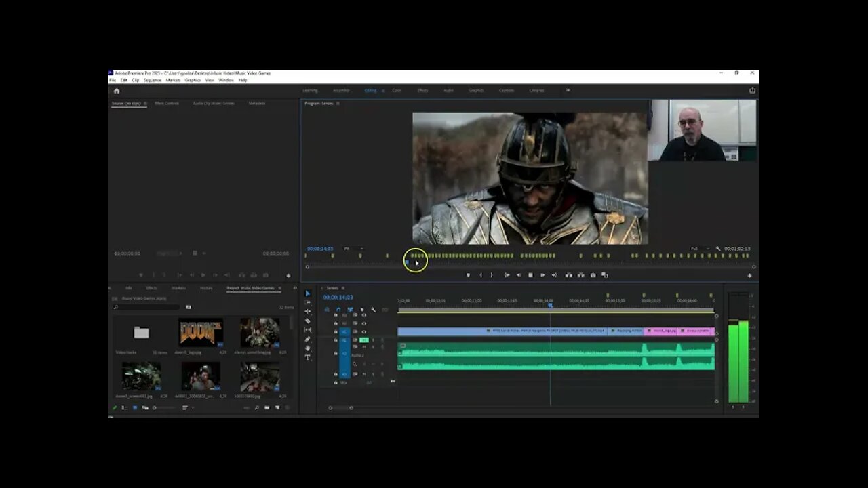Switch to the Color workspace
Image resolution: width=868 pixels, height=488 pixels.
click(397, 90)
